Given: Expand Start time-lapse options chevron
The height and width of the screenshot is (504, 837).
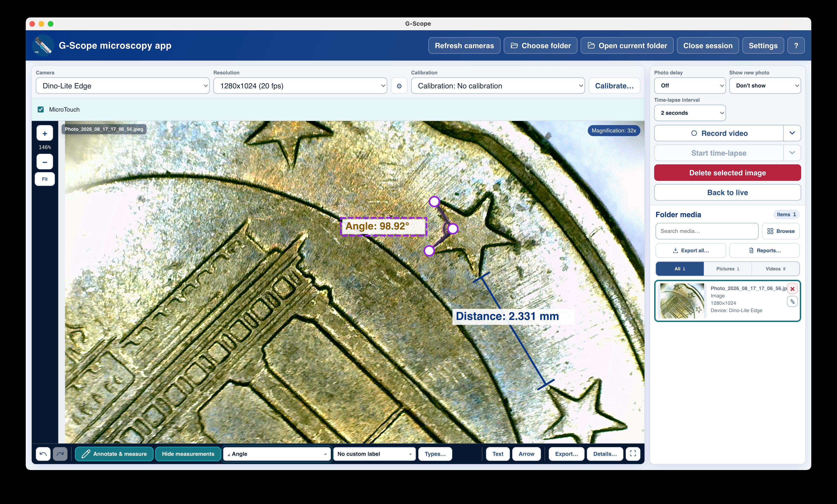Looking at the screenshot, I should 792,153.
